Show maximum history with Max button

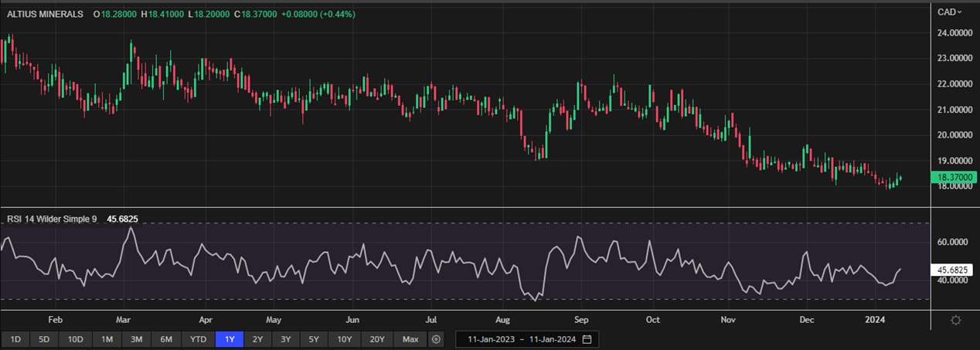(410, 339)
